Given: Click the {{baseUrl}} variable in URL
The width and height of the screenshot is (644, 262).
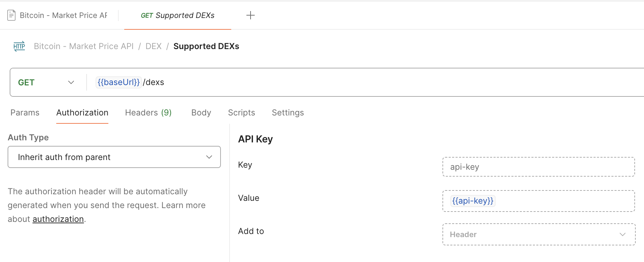Looking at the screenshot, I should tap(119, 82).
